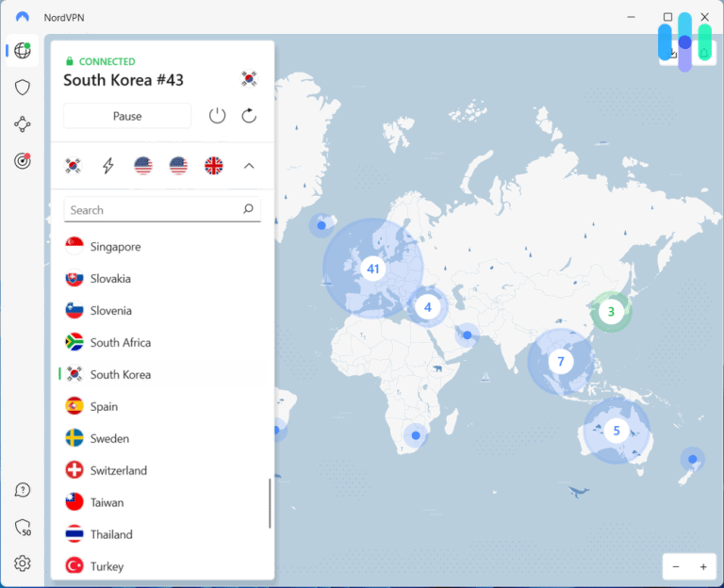The image size is (724, 588).
Task: Select United Kingdom flag in recents
Action: (213, 166)
